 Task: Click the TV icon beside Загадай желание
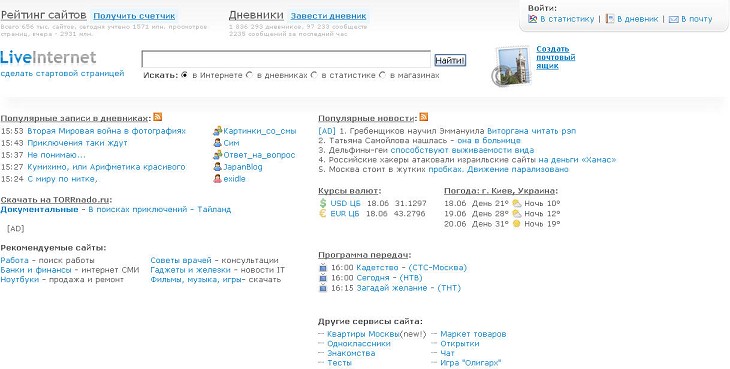(x=323, y=288)
